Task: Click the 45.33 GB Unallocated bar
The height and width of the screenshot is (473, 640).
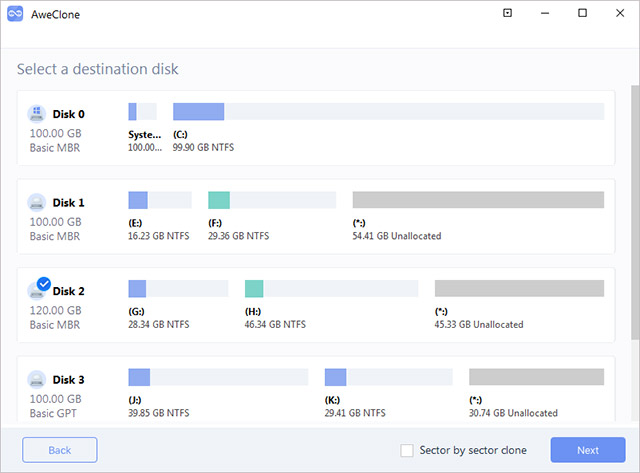Action: [x=519, y=288]
